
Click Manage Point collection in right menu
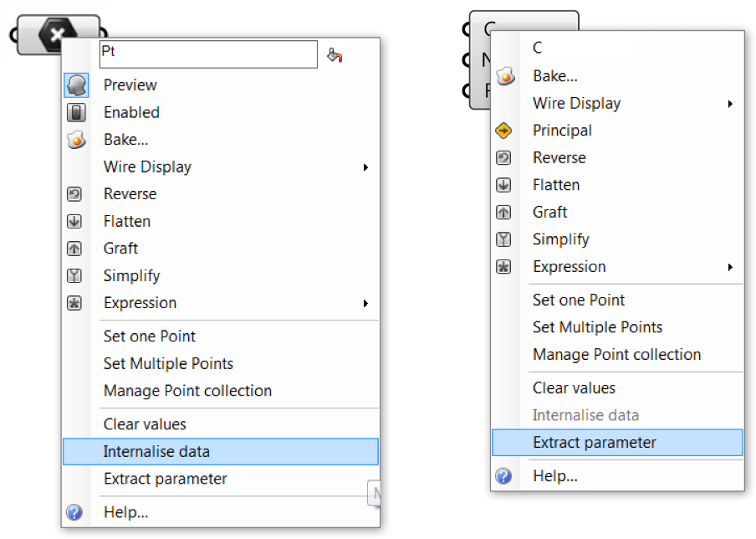(616, 355)
